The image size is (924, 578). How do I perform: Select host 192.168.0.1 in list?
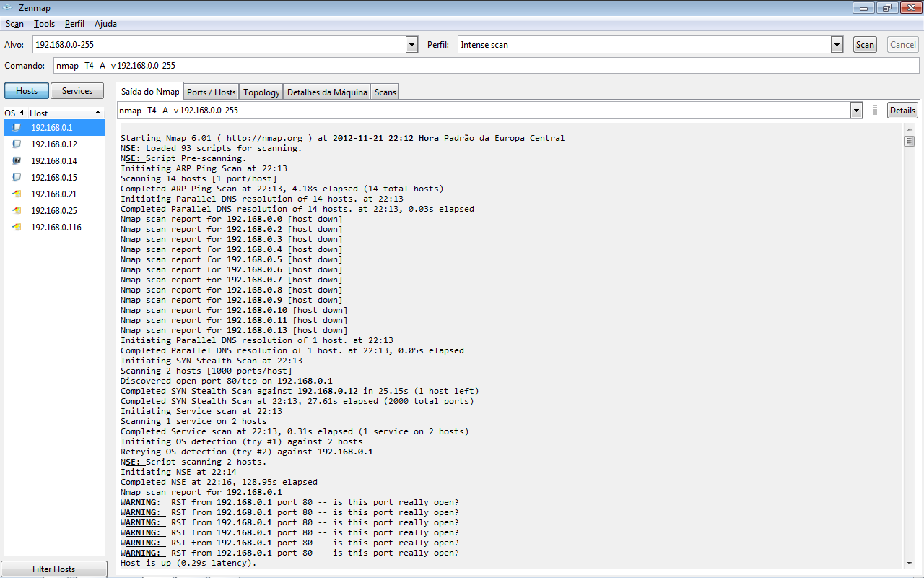click(x=54, y=128)
